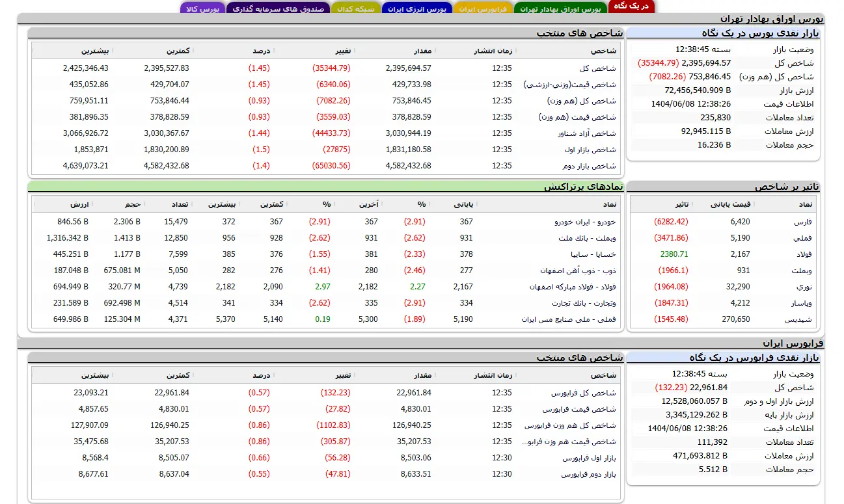844x504 pixels.
Task: Click the count cell 15,479
Action: tap(176, 222)
